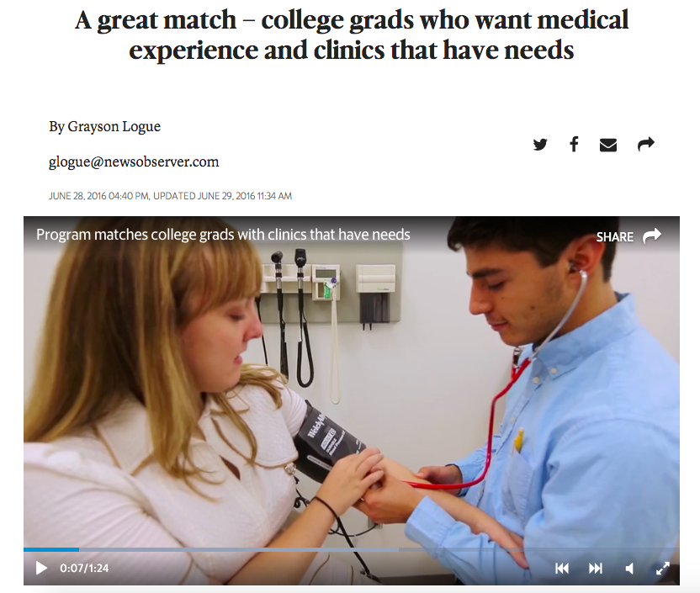Screen dimensions: 700x593
Task: Click the video title text overlay
Action: click(223, 234)
